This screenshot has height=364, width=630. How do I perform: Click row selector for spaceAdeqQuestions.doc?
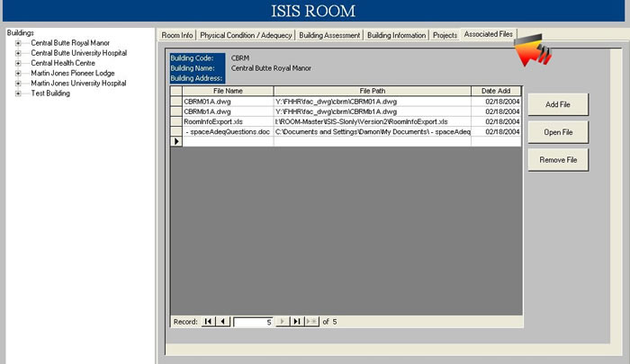[176, 131]
